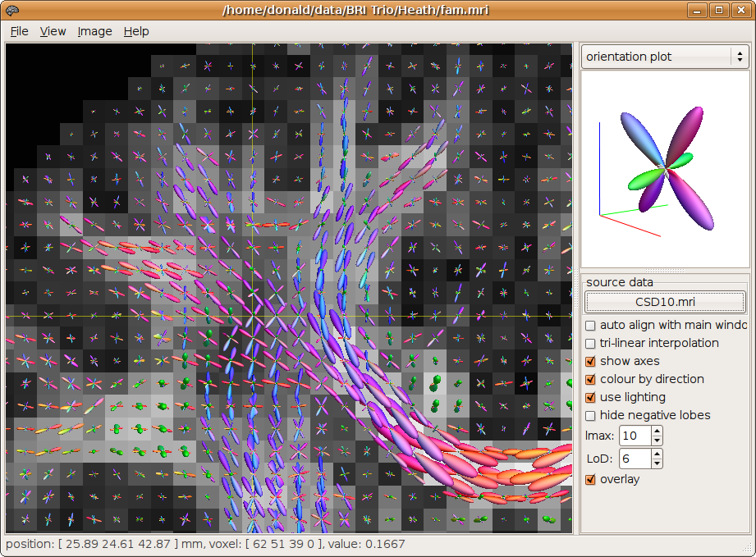This screenshot has height=557, width=756.
Task: Open the View menu
Action: 53,31
